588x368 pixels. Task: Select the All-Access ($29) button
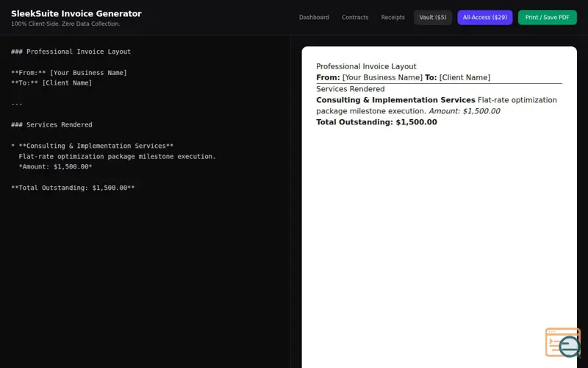click(x=485, y=17)
